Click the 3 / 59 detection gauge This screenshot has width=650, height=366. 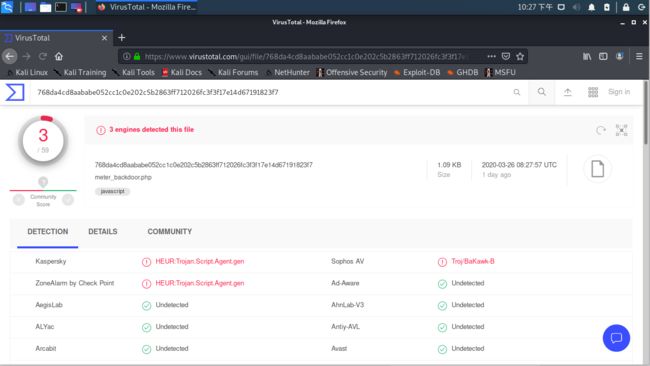click(x=43, y=140)
